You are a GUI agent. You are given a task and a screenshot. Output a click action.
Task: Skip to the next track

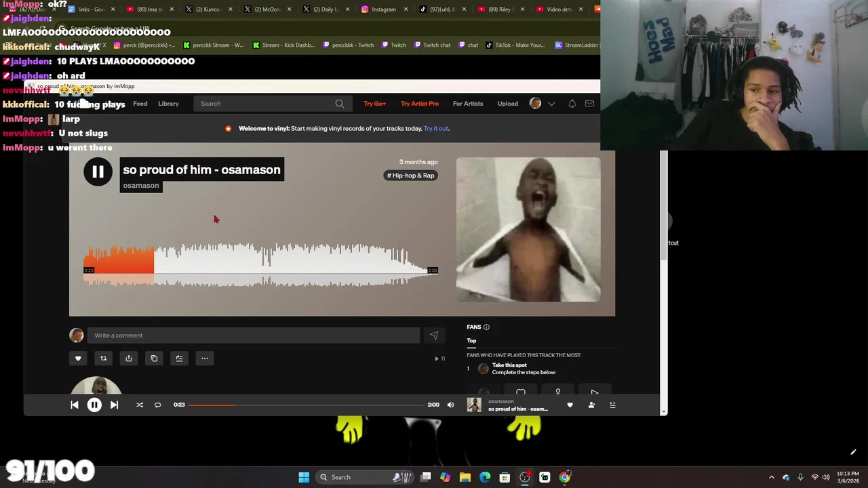coord(114,405)
